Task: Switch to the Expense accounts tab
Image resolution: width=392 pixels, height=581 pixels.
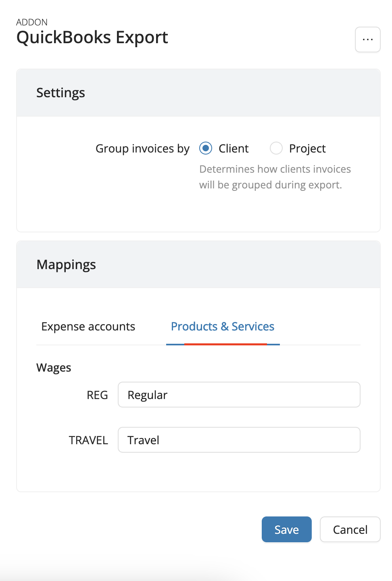Action: click(88, 326)
